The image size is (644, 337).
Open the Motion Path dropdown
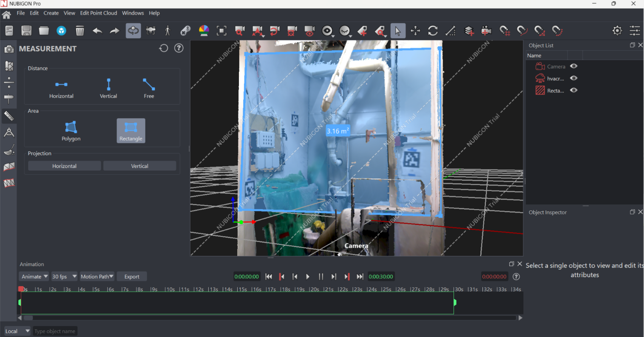(x=97, y=277)
